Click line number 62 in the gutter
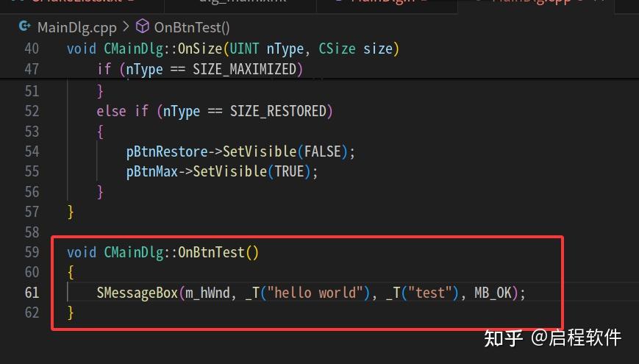639x364 pixels. point(32,313)
